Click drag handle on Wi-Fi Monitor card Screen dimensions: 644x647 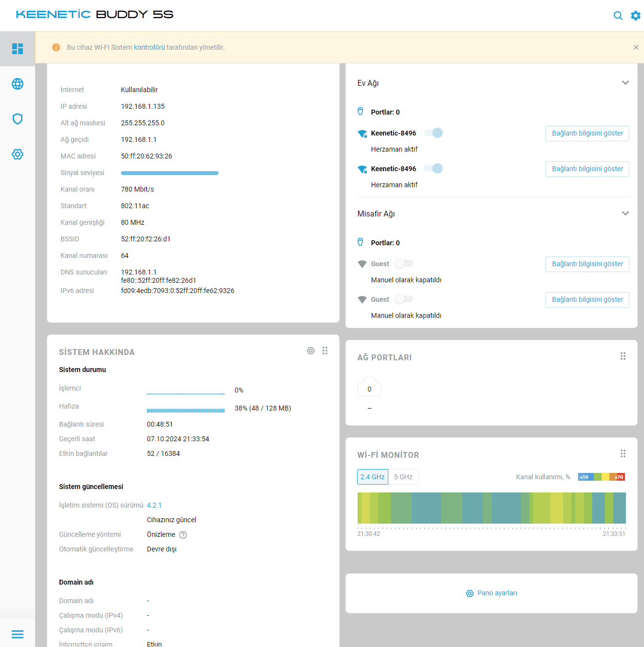pos(623,453)
